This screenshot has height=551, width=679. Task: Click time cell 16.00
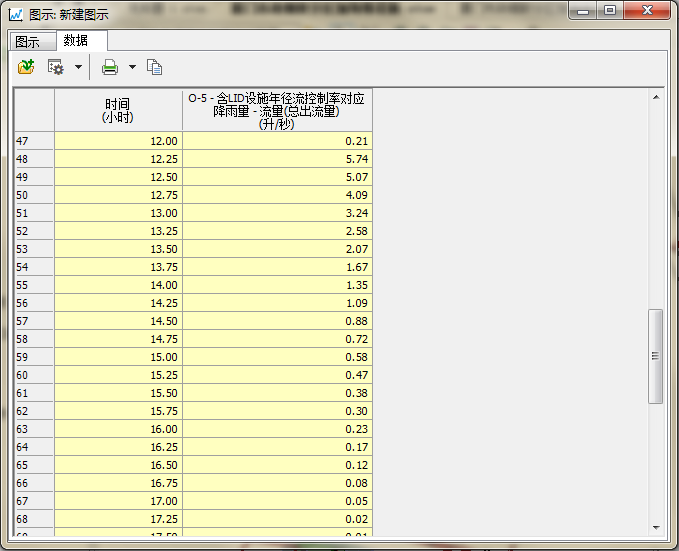pos(118,429)
